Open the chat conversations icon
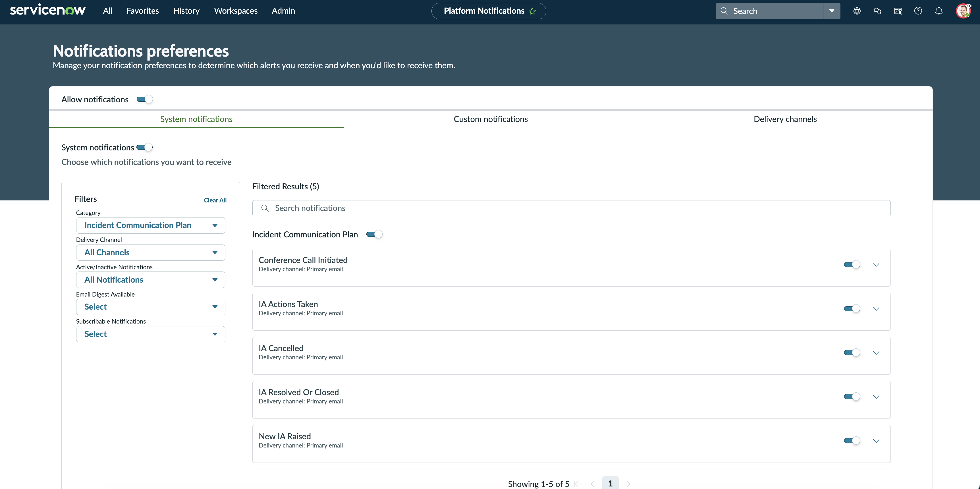The height and width of the screenshot is (489, 980). coord(877,11)
